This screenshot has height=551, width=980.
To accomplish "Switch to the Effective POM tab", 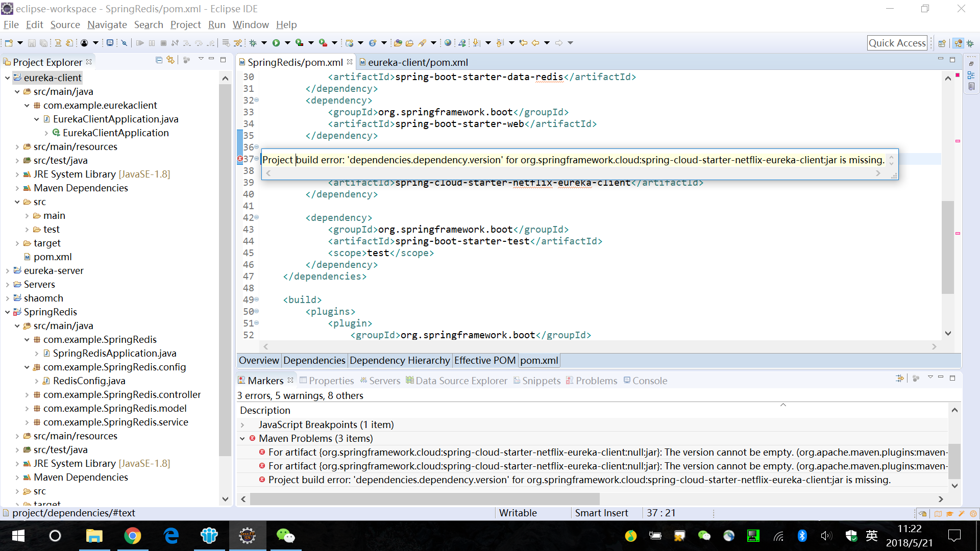I will click(x=485, y=360).
